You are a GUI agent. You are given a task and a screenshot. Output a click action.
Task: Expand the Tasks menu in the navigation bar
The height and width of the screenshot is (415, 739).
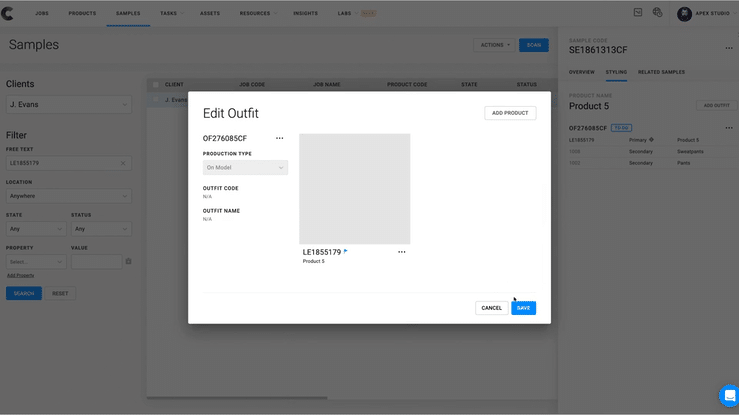[x=172, y=13]
